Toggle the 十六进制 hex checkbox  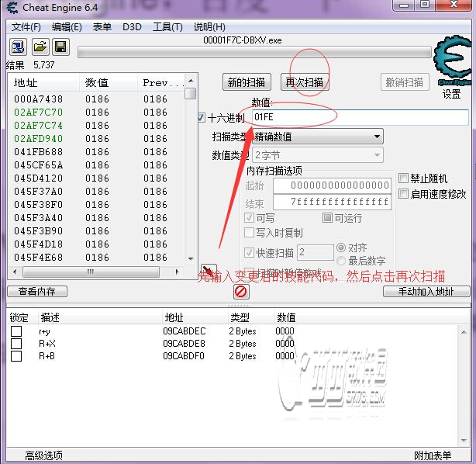pyautogui.click(x=201, y=118)
